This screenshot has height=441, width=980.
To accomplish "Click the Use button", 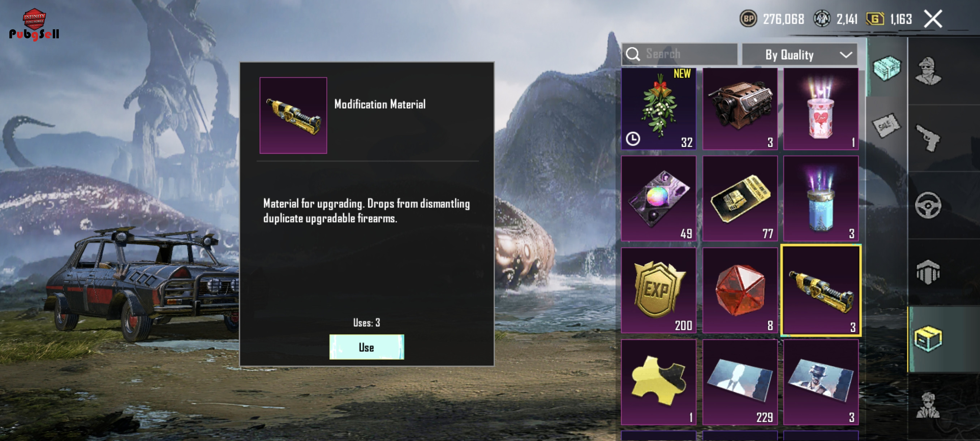I will point(366,347).
